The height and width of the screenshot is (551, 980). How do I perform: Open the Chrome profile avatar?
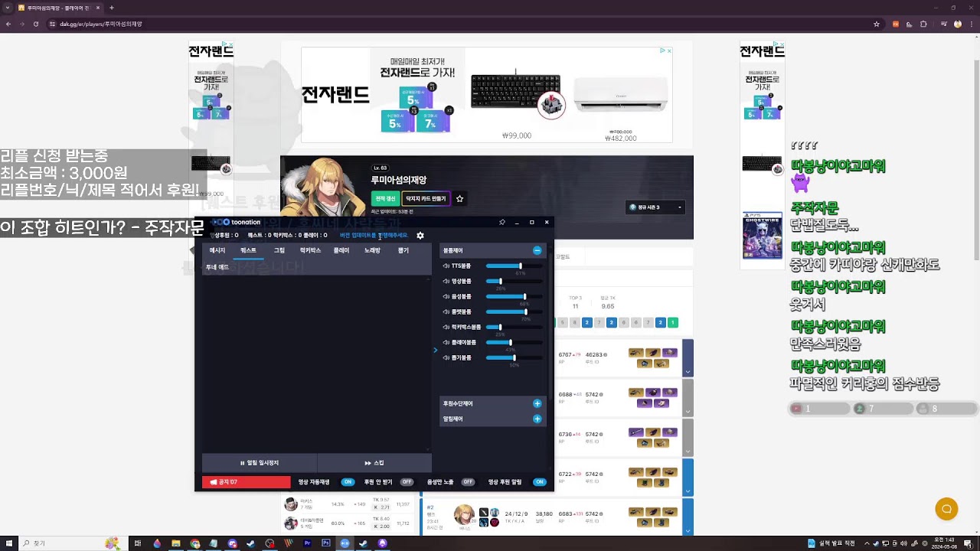[957, 24]
